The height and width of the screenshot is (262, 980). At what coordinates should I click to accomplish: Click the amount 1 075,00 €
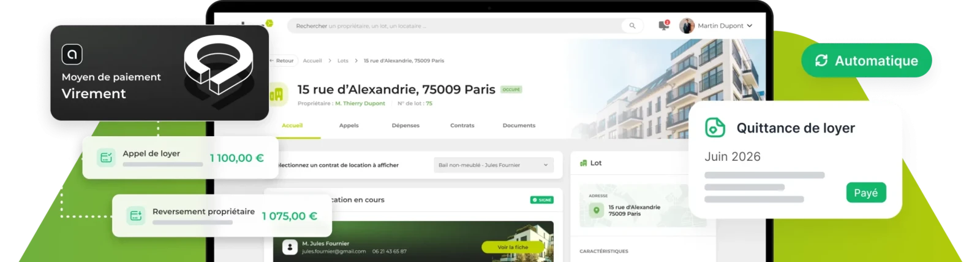(x=289, y=216)
